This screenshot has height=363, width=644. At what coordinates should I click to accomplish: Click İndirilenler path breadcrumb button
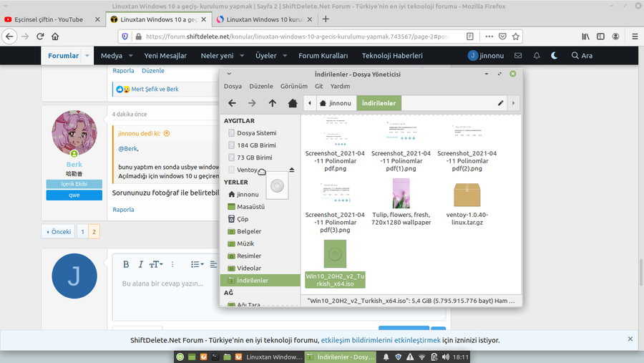pyautogui.click(x=379, y=103)
